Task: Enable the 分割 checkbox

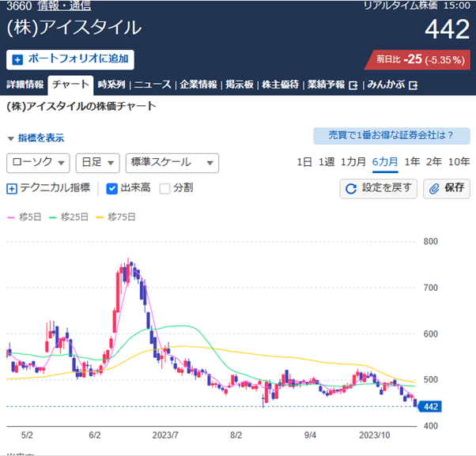Action: [x=164, y=189]
